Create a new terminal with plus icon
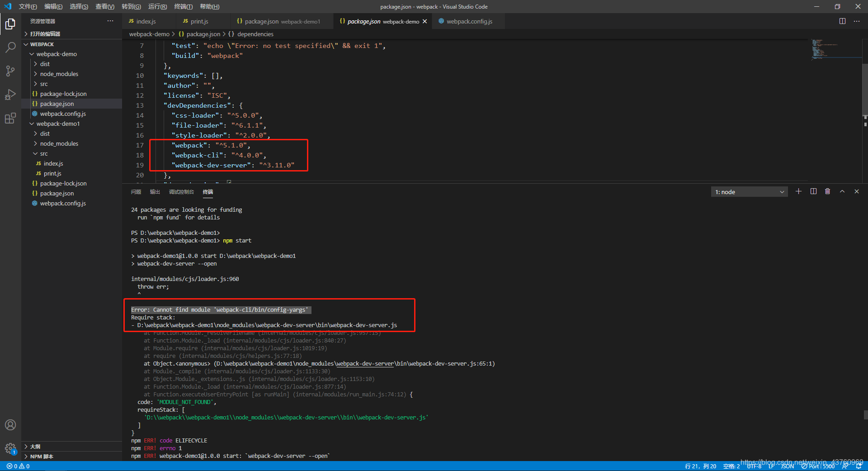This screenshot has width=868, height=471. (x=799, y=191)
